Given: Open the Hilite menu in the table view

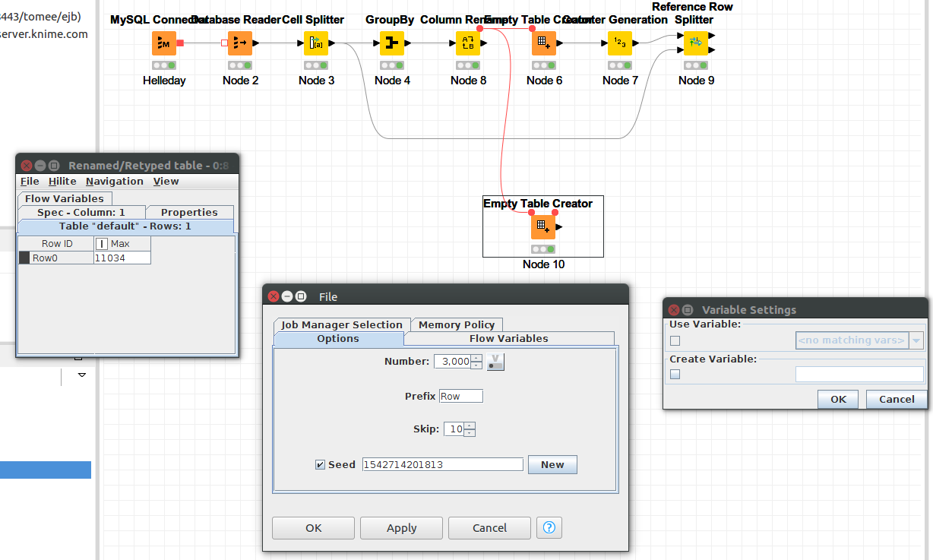Looking at the screenshot, I should (62, 181).
